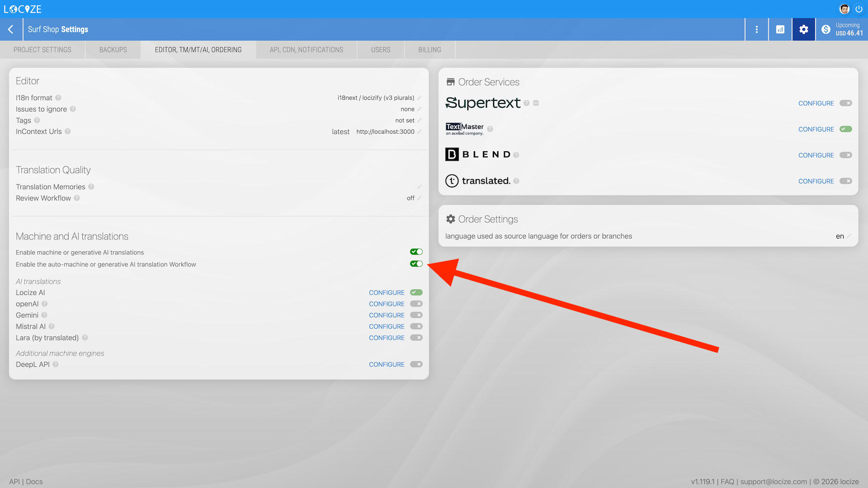The width and height of the screenshot is (868, 488).
Task: Toggle the auto-machine translation Workflow switch
Action: point(416,264)
